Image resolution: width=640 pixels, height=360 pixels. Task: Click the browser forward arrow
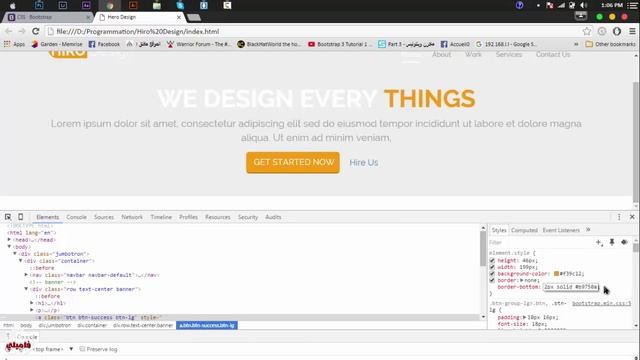[x=22, y=31]
